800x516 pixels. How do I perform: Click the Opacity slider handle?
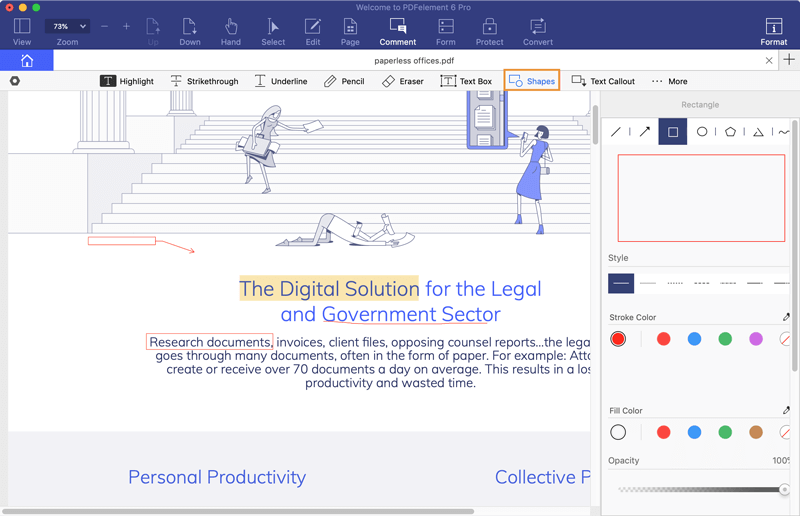point(784,489)
